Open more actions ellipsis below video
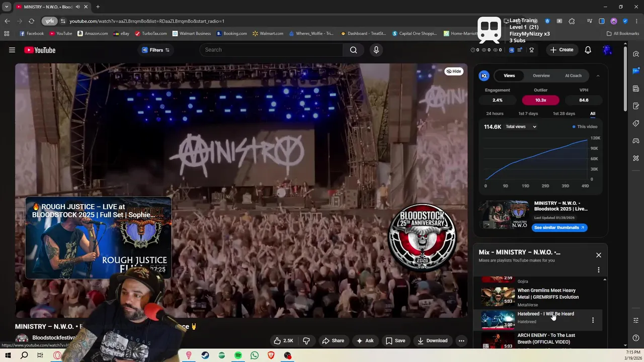The height and width of the screenshot is (362, 644). click(x=461, y=340)
